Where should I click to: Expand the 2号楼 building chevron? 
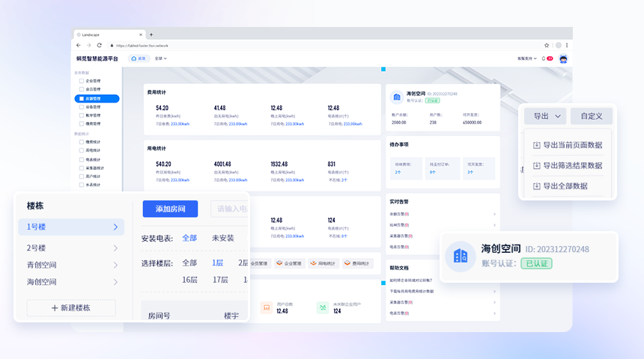[115, 248]
